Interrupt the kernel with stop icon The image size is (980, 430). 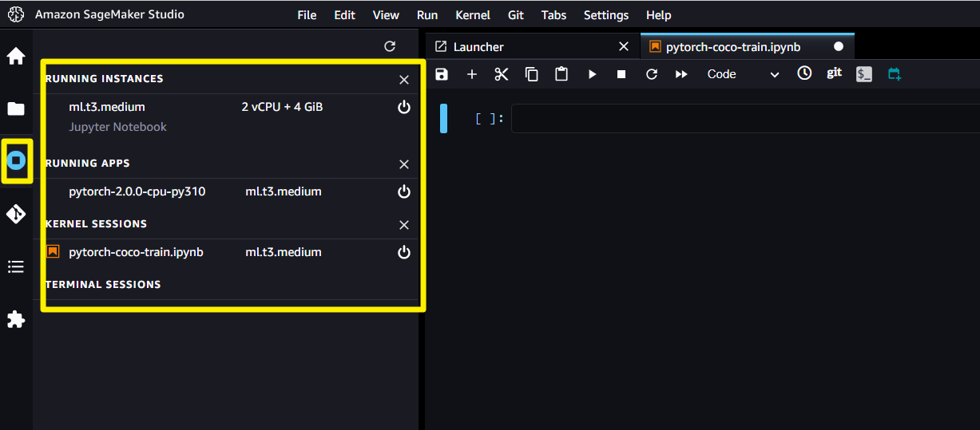click(x=621, y=74)
